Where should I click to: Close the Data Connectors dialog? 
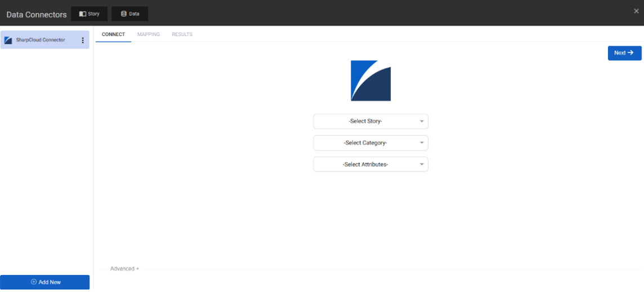(x=636, y=11)
